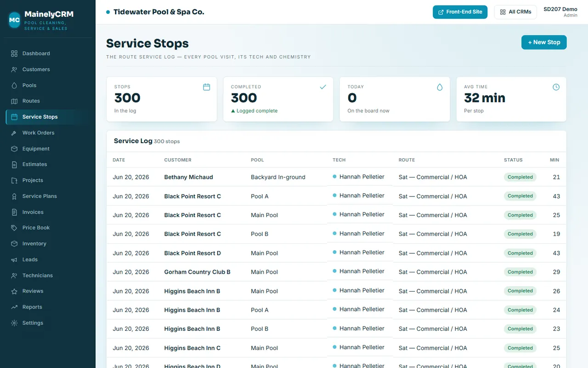Image resolution: width=588 pixels, height=368 pixels.
Task: Click the Estimates document icon
Action: click(14, 164)
